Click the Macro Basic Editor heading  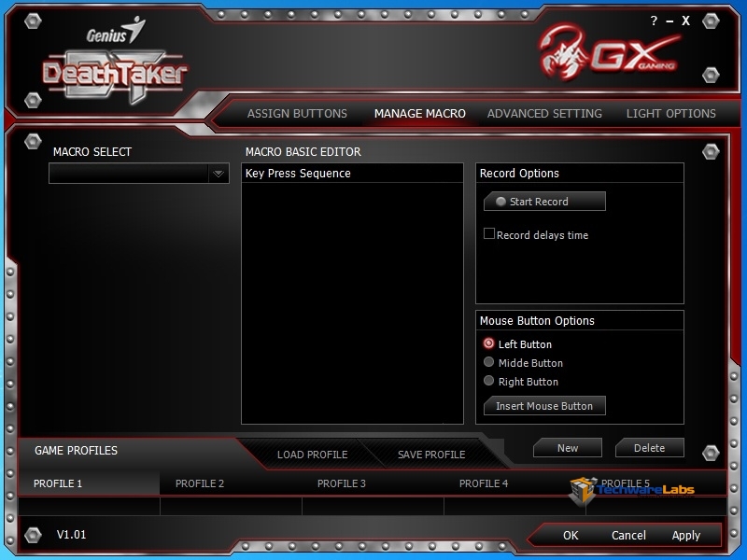(303, 152)
